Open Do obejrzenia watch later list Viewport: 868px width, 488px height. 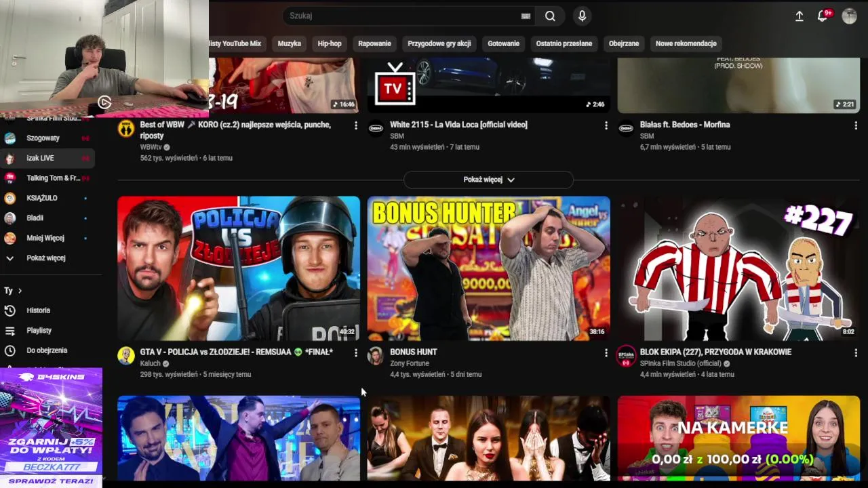(47, 350)
